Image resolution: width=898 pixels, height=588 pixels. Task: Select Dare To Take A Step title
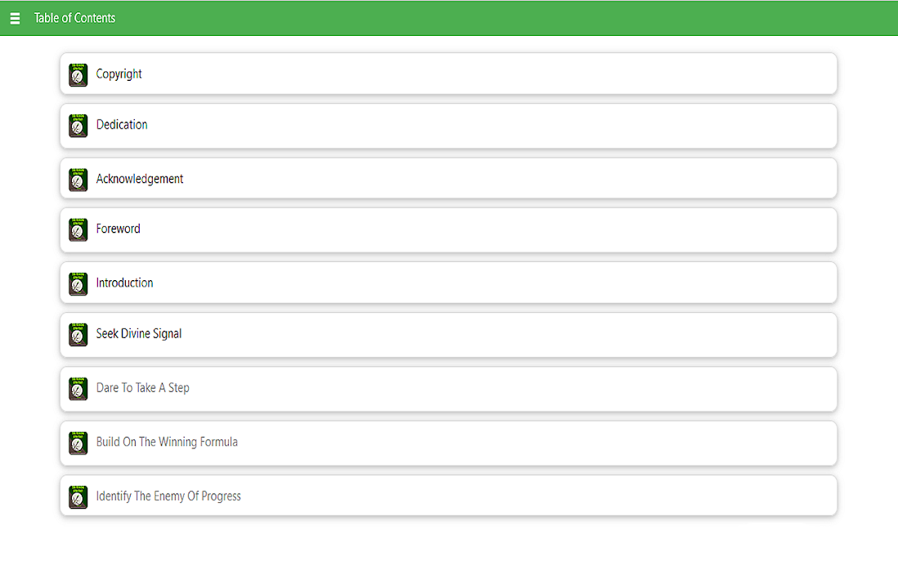[x=143, y=388]
